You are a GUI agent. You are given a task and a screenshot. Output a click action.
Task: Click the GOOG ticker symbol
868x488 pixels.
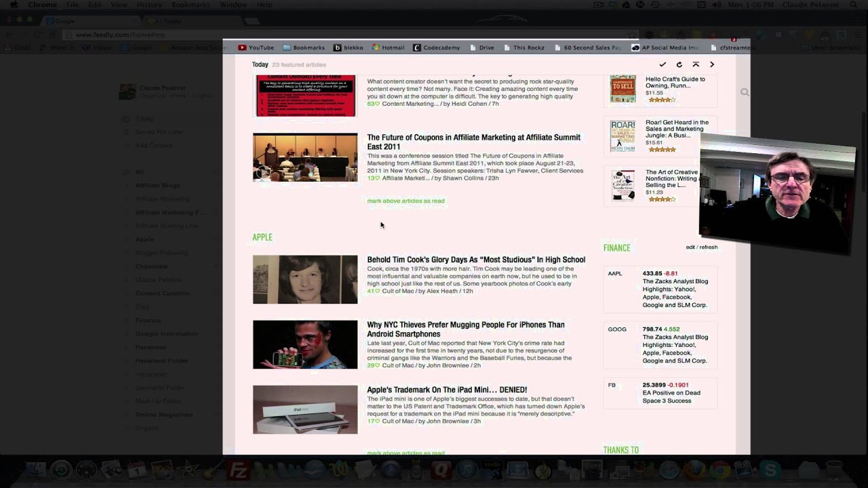[616, 329]
